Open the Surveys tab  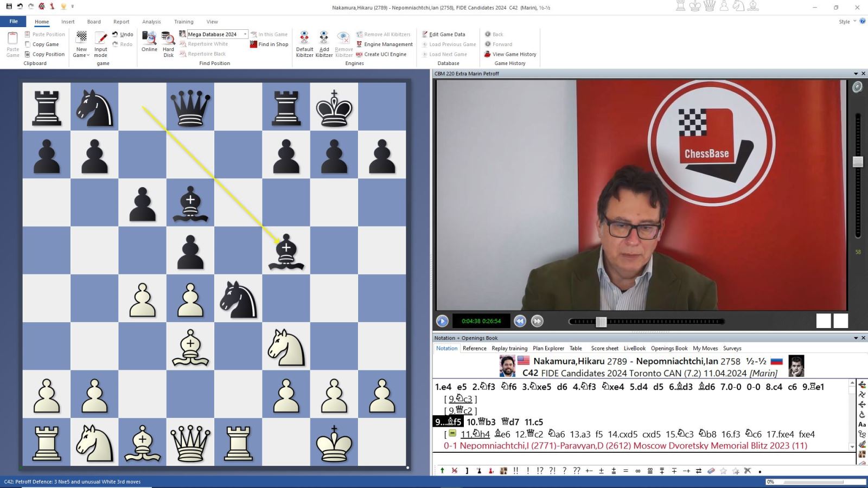[732, 348]
